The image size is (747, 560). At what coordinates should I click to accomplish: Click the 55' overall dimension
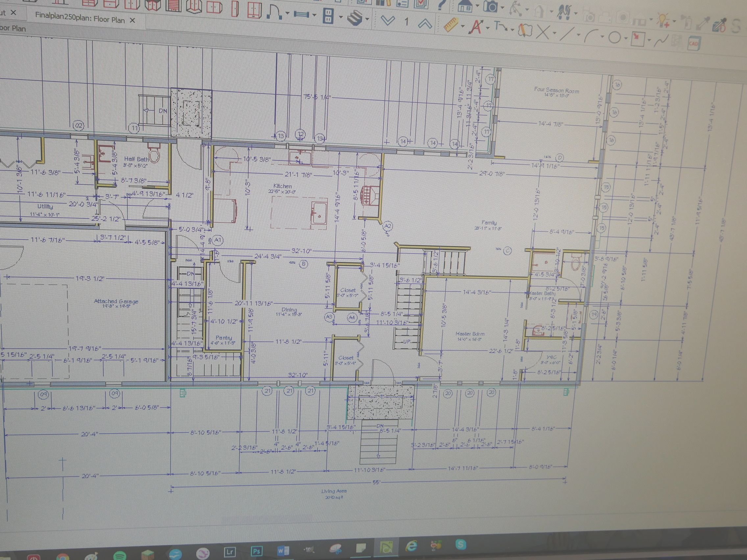tap(376, 482)
